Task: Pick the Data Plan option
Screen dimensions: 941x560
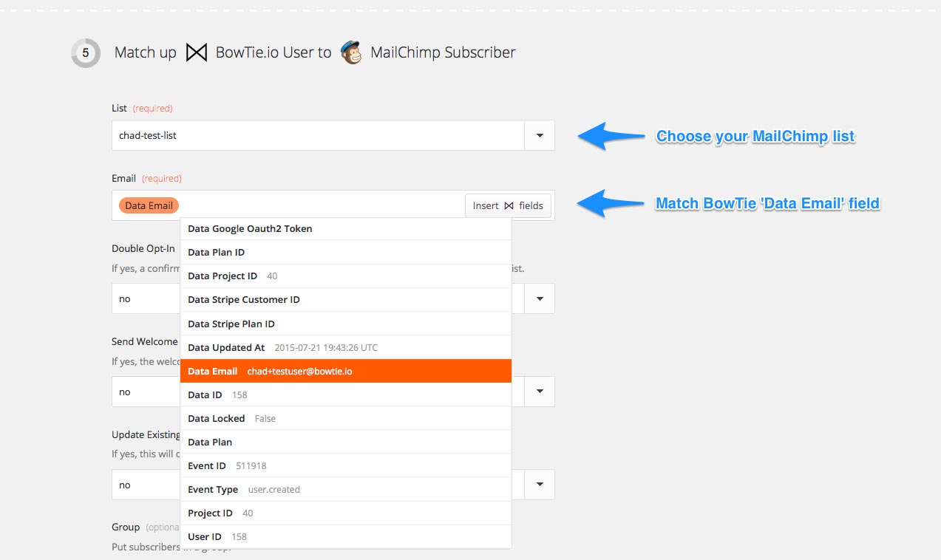Action: pos(346,442)
